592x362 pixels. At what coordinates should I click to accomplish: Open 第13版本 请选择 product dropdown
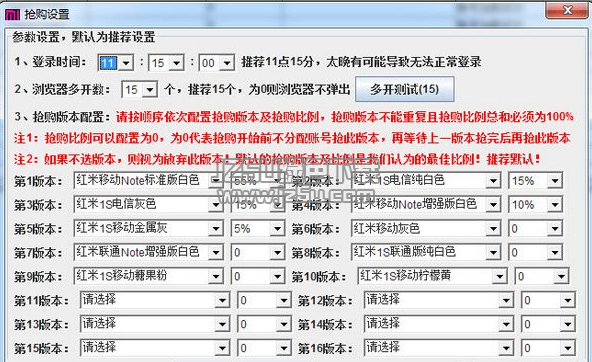[155, 324]
